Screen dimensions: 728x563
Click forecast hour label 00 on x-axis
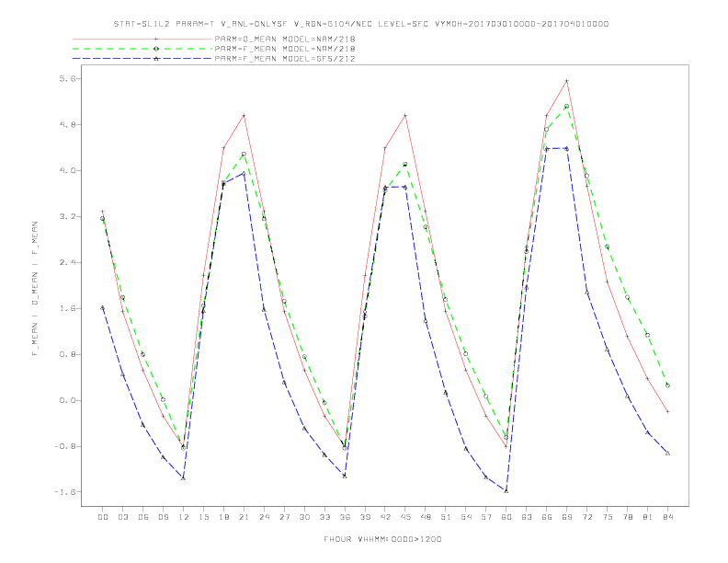click(103, 518)
